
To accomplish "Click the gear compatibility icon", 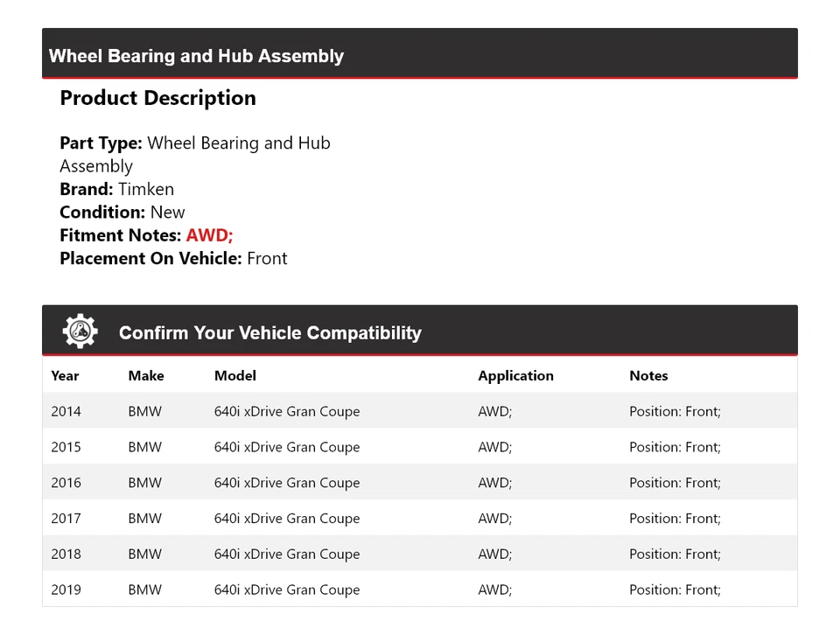I will [80, 331].
